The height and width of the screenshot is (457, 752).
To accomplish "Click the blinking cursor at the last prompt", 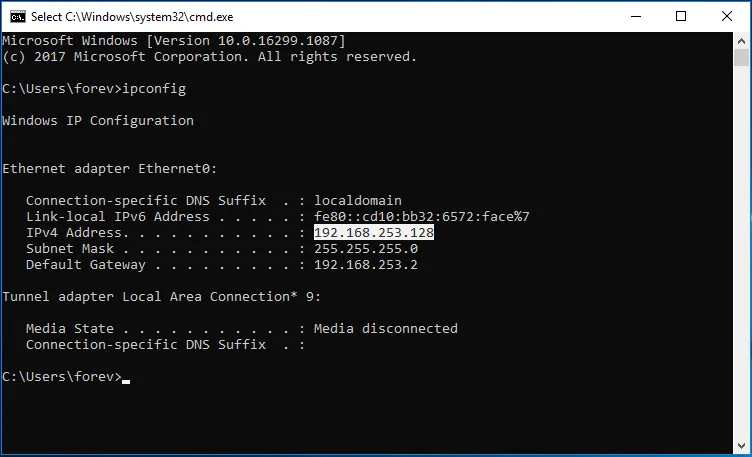I will click(126, 380).
